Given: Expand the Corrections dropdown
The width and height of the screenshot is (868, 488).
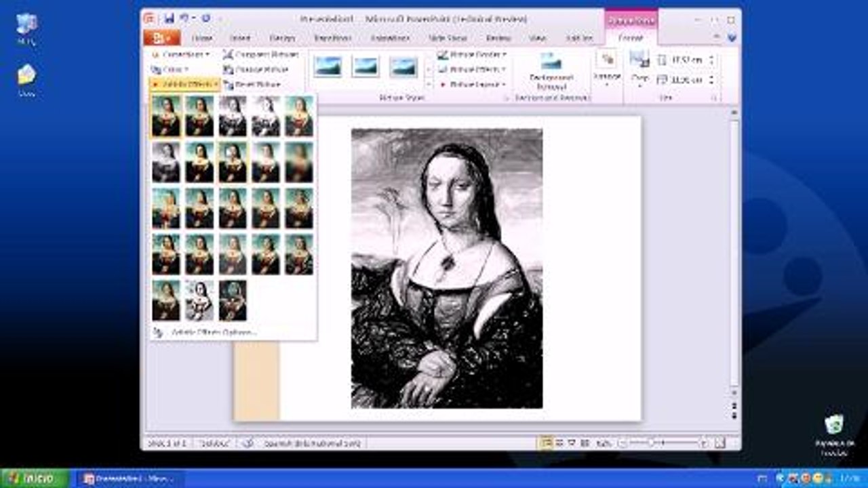Looking at the screenshot, I should (180, 54).
